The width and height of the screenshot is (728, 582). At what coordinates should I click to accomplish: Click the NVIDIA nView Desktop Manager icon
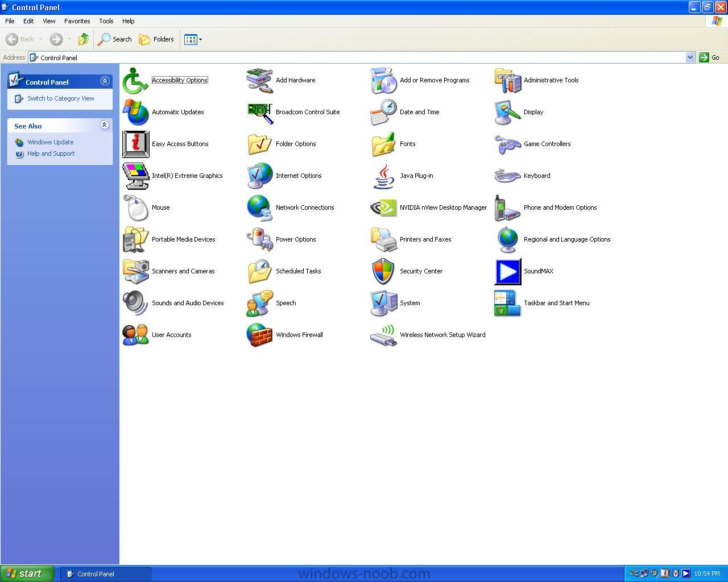(383, 207)
